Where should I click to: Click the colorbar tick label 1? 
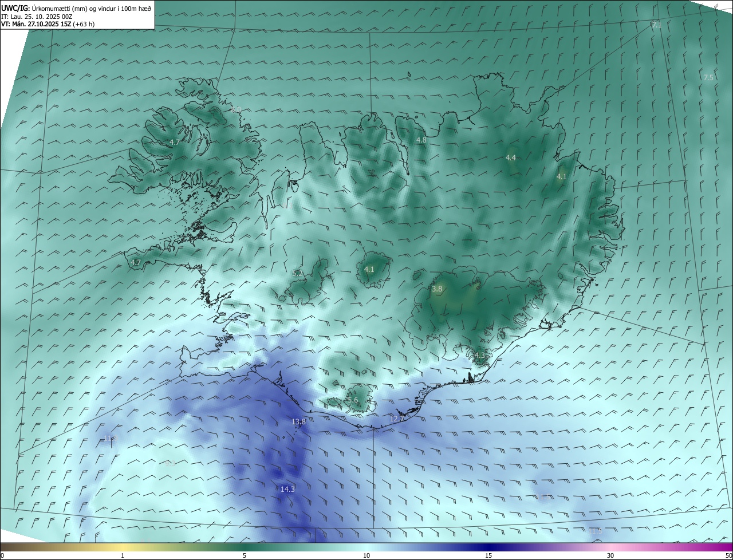(123, 555)
